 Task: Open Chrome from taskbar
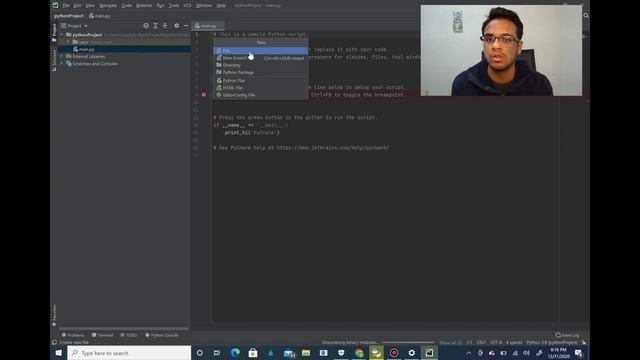(359, 353)
